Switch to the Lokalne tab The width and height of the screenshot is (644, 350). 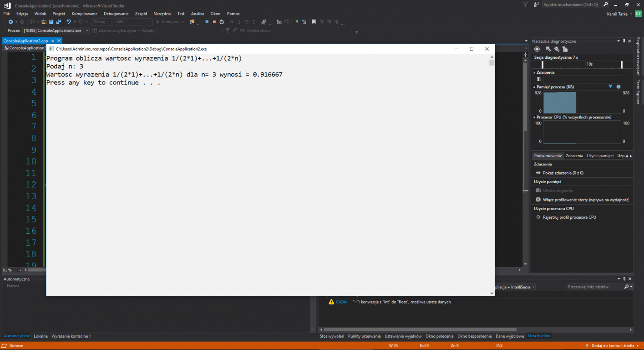click(x=41, y=336)
